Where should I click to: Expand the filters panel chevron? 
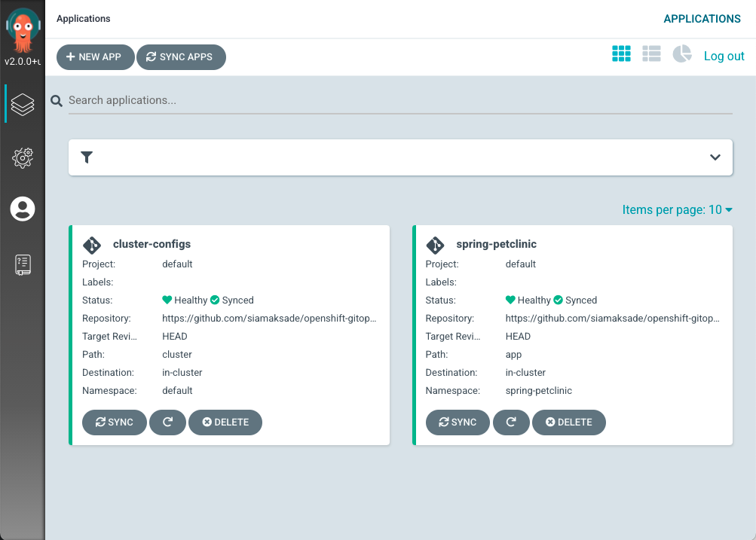(715, 157)
